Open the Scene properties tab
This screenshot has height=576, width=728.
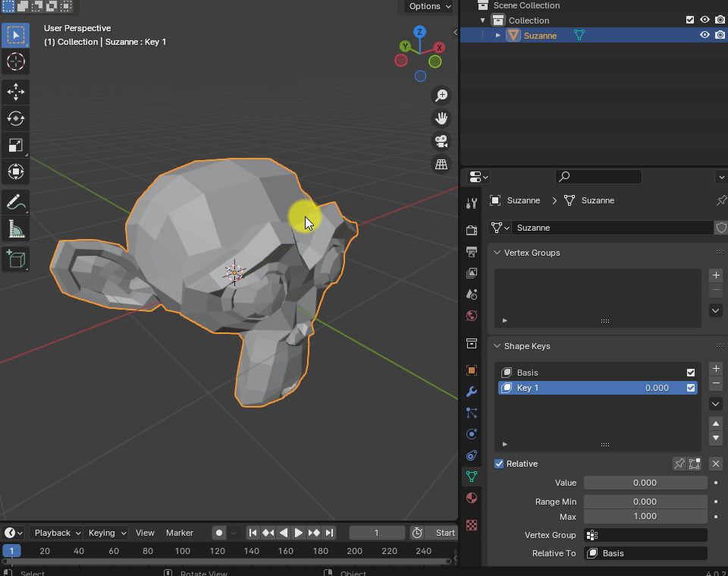472,294
